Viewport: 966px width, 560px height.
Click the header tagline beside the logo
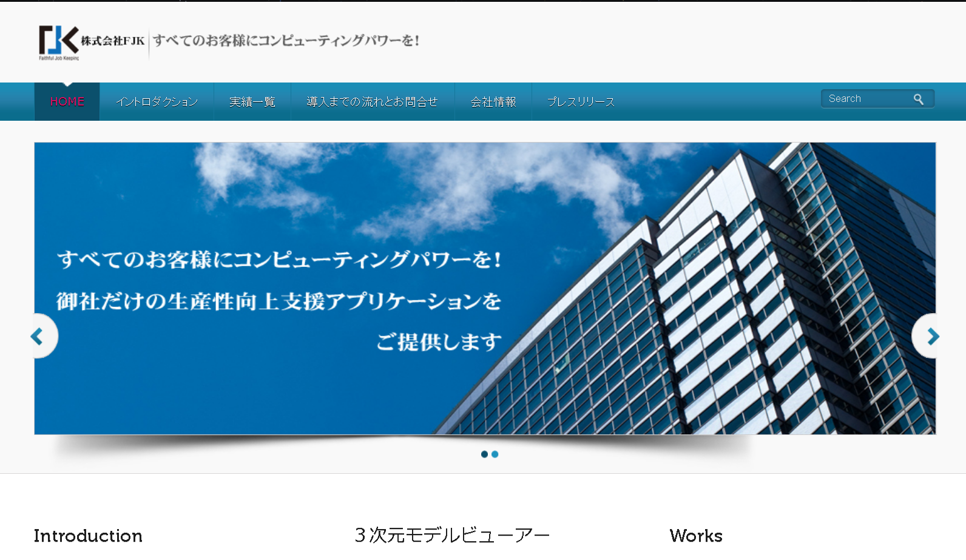point(286,41)
